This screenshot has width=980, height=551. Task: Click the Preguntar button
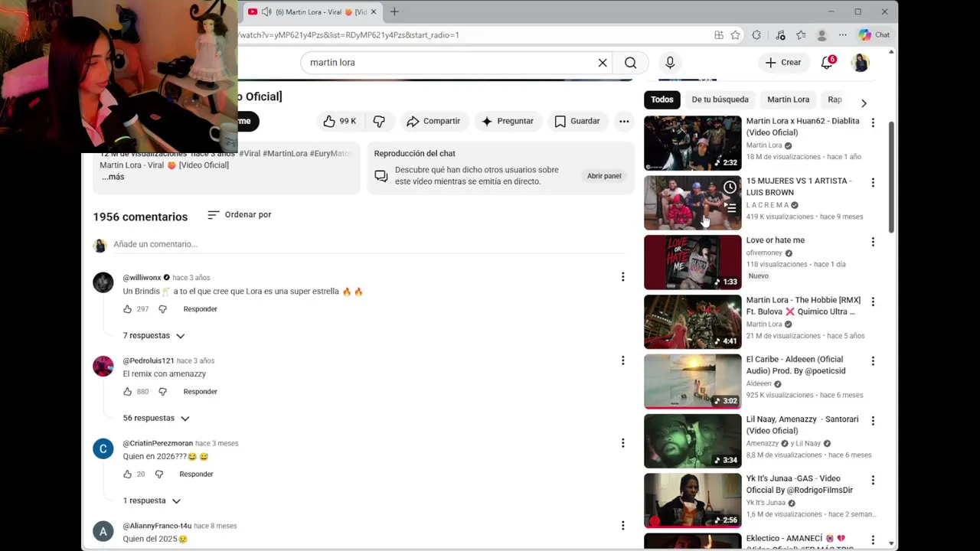(508, 121)
